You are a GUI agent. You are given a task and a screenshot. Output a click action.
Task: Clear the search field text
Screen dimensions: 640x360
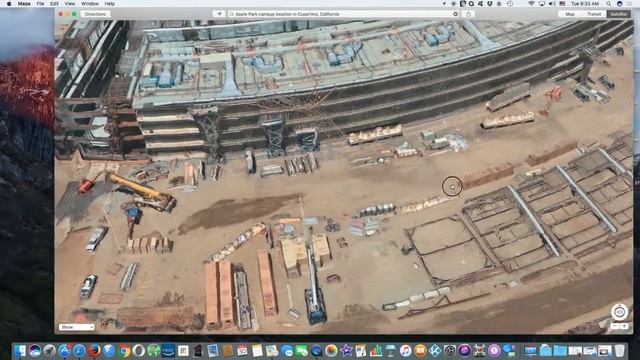(x=456, y=14)
